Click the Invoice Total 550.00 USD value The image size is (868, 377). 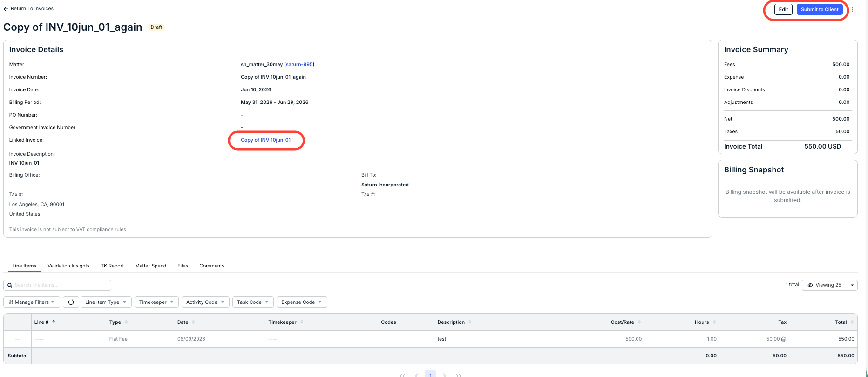(x=823, y=146)
